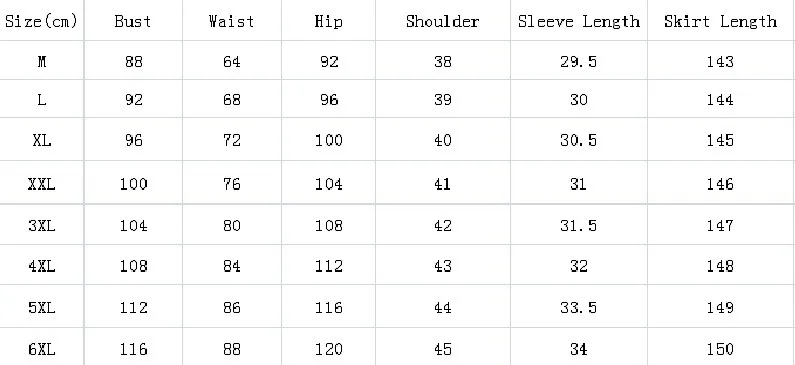This screenshot has height=365, width=795.
Task: Select the XL size row label
Action: [x=42, y=139]
